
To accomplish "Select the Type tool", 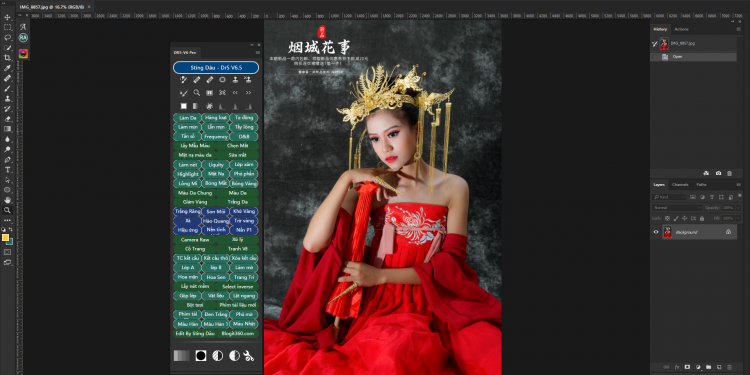I will (7, 170).
